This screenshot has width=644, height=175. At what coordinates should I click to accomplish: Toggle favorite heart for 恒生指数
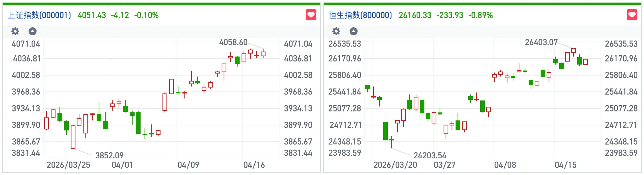[x=632, y=15]
